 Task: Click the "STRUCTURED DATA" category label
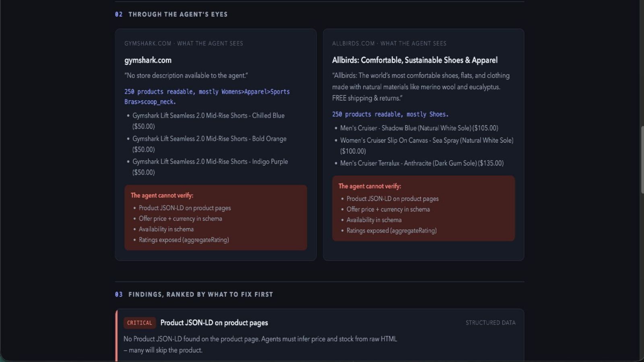tap(490, 323)
